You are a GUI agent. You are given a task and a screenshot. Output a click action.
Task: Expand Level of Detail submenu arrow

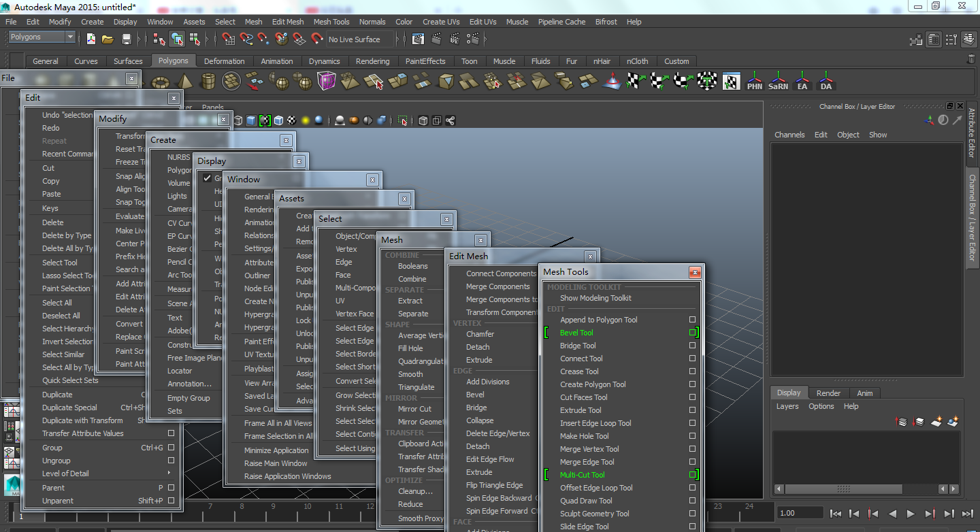(x=169, y=473)
